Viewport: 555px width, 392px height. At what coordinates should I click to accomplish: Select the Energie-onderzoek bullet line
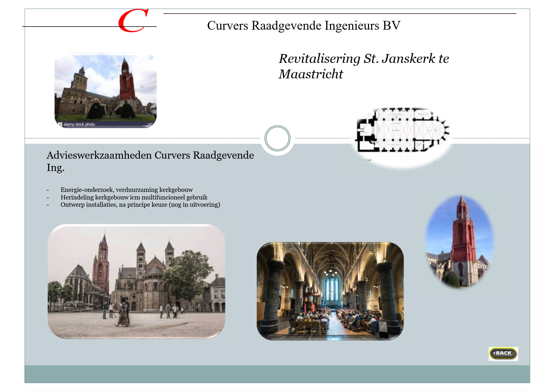coord(127,190)
